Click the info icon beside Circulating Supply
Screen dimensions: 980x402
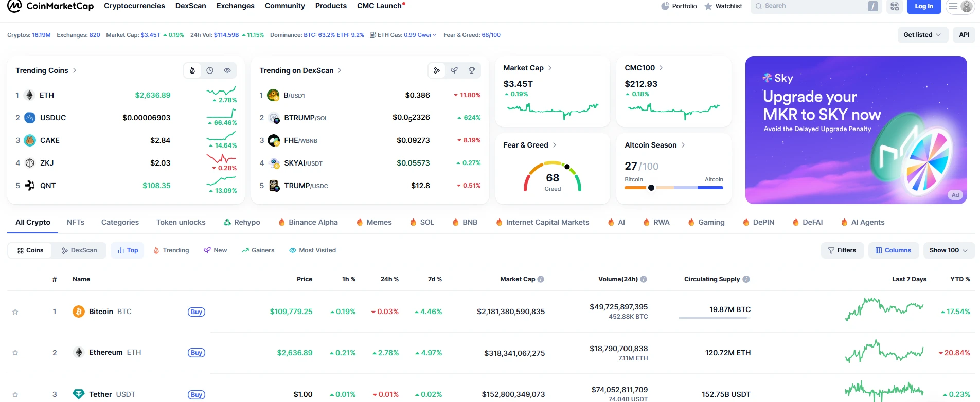click(x=746, y=279)
